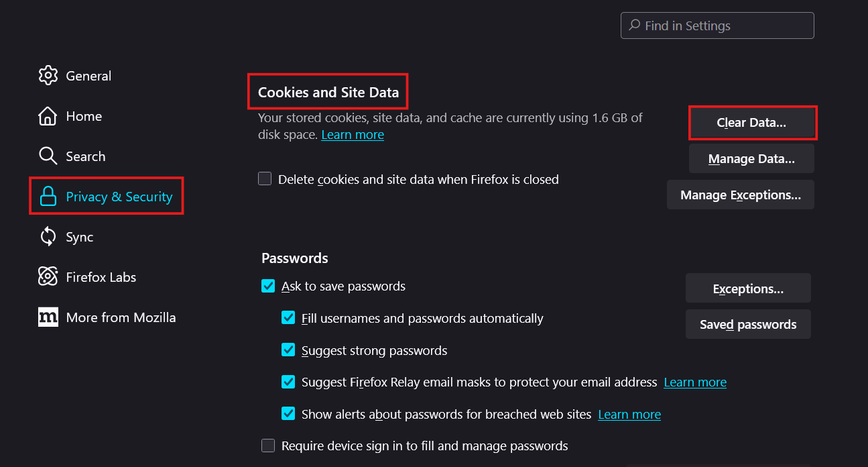Viewport: 868px width, 467px height.
Task: Click the Search magnifier sidebar icon
Action: [48, 156]
